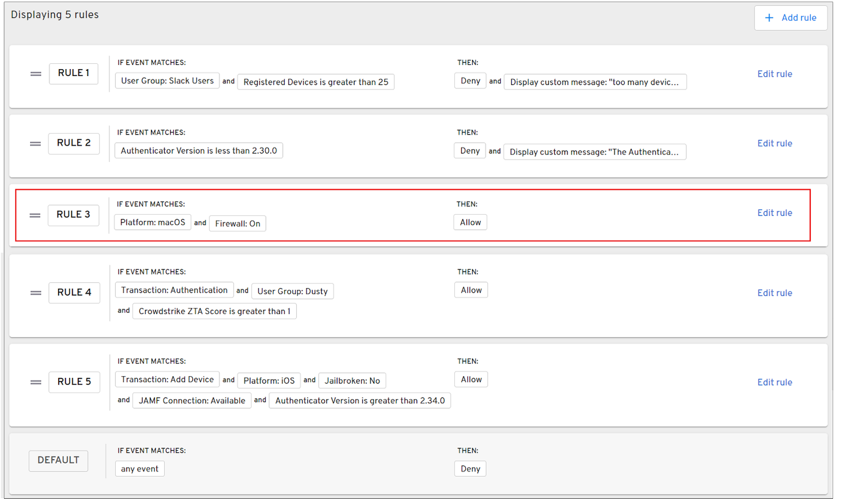This screenshot has width=845, height=504.
Task: Click 'Crowdstrike ZTA Score is greater than 1'
Action: click(x=214, y=311)
